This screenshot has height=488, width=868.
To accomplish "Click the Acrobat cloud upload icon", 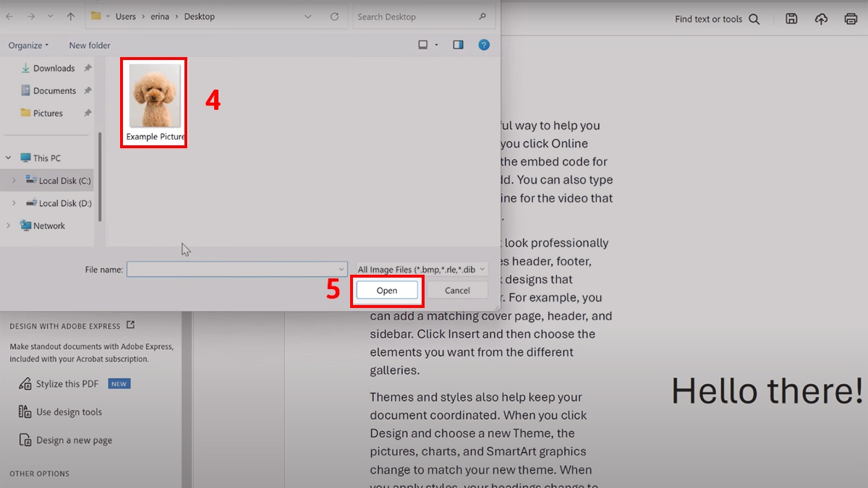I will tap(821, 20).
